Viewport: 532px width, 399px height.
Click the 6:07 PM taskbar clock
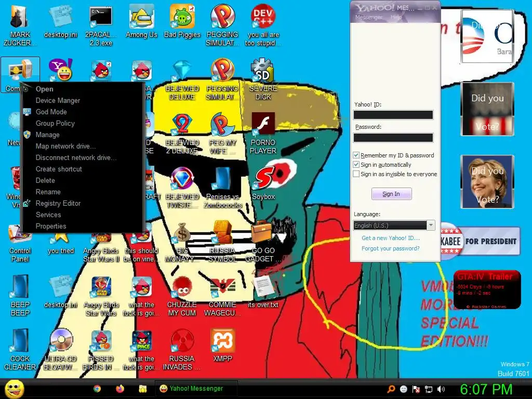click(486, 389)
